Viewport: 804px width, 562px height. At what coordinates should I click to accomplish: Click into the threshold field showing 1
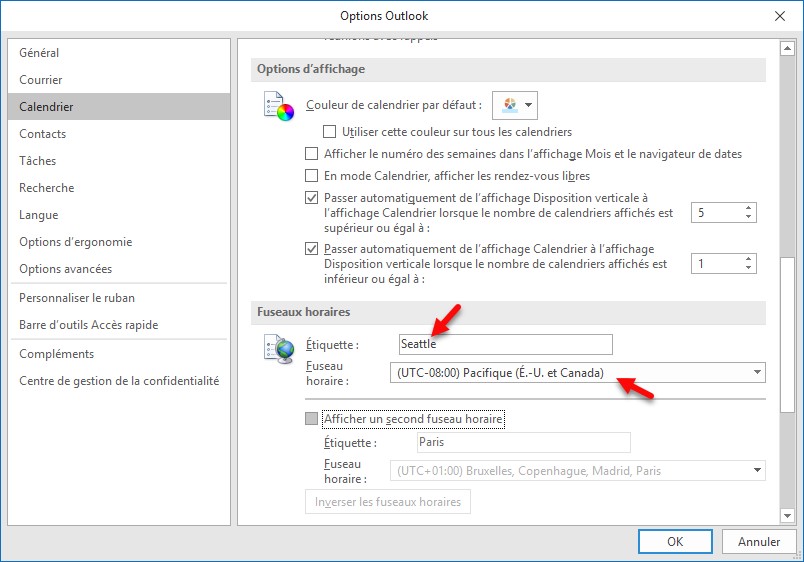[x=716, y=264]
